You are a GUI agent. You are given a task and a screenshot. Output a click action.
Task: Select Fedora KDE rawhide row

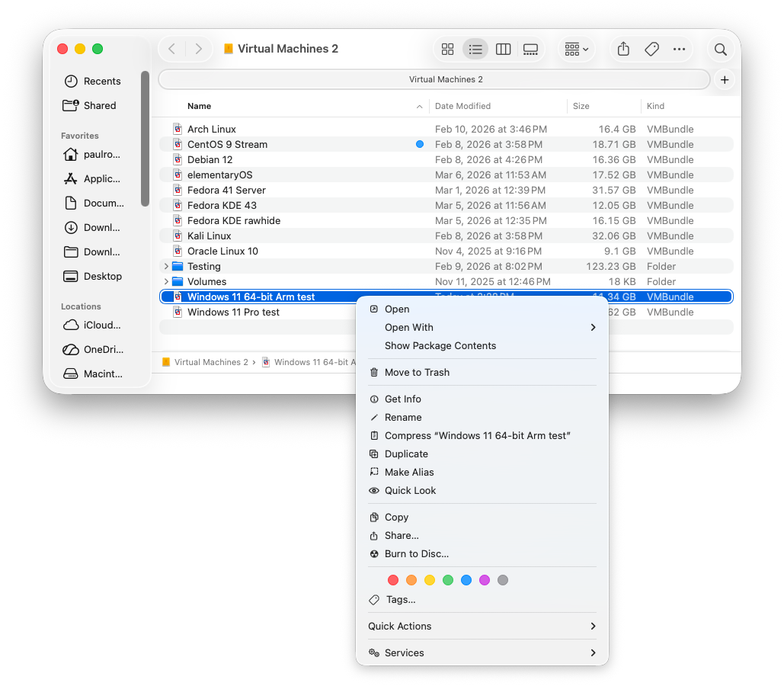pos(446,220)
